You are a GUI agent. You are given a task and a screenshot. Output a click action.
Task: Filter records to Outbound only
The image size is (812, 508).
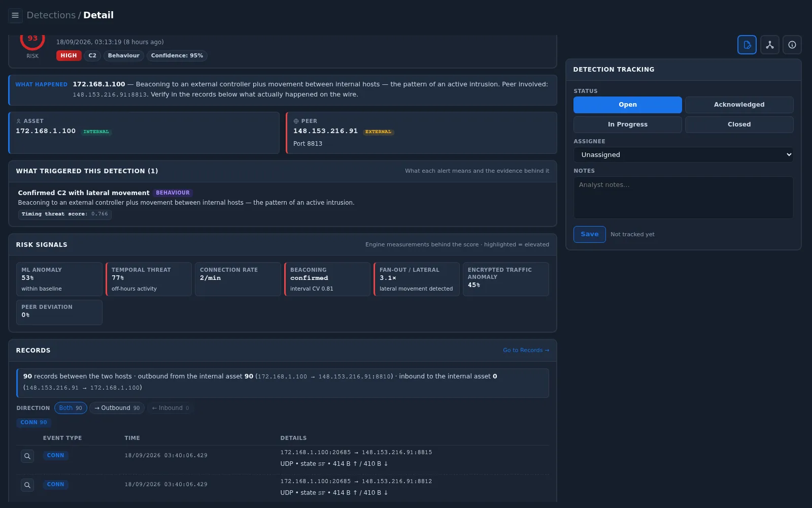tap(117, 408)
